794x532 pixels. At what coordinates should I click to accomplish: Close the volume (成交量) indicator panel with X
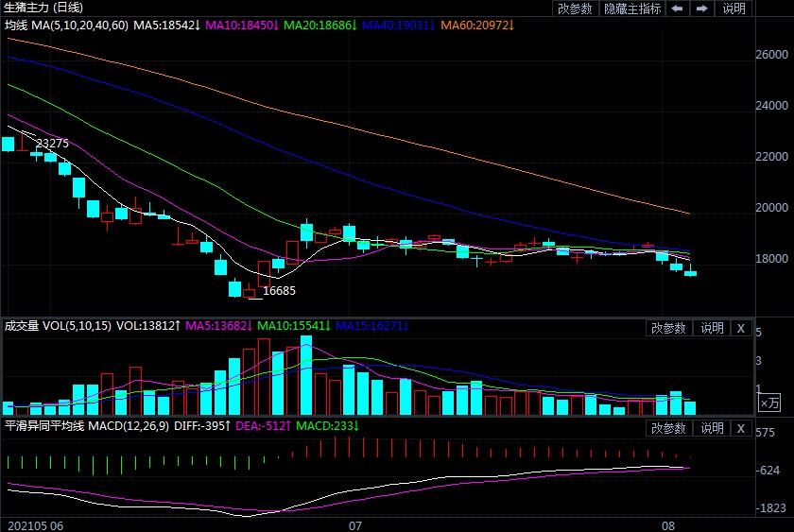click(x=741, y=328)
